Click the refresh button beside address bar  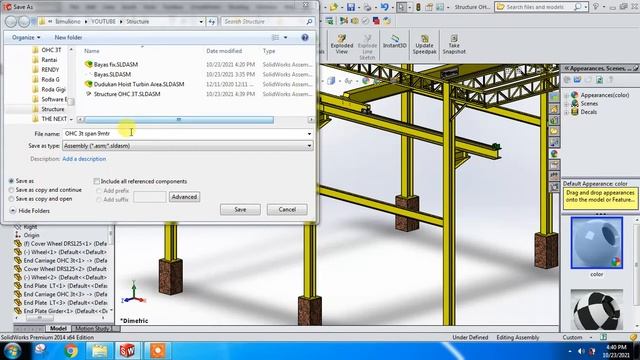click(211, 22)
